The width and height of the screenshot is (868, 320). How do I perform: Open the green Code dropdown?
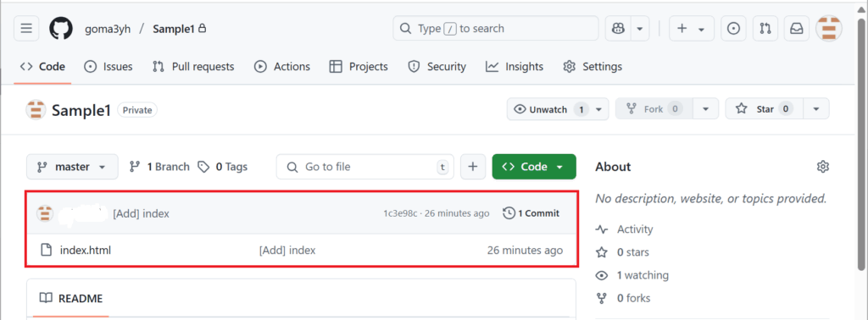pos(534,167)
